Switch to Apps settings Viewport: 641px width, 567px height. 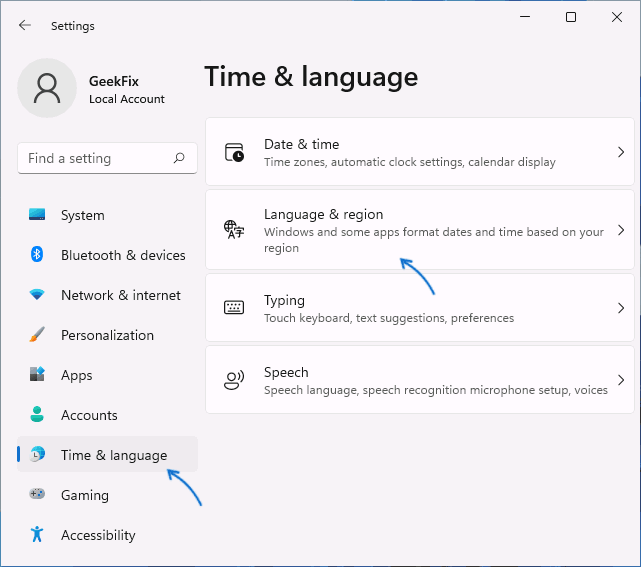pos(107,375)
